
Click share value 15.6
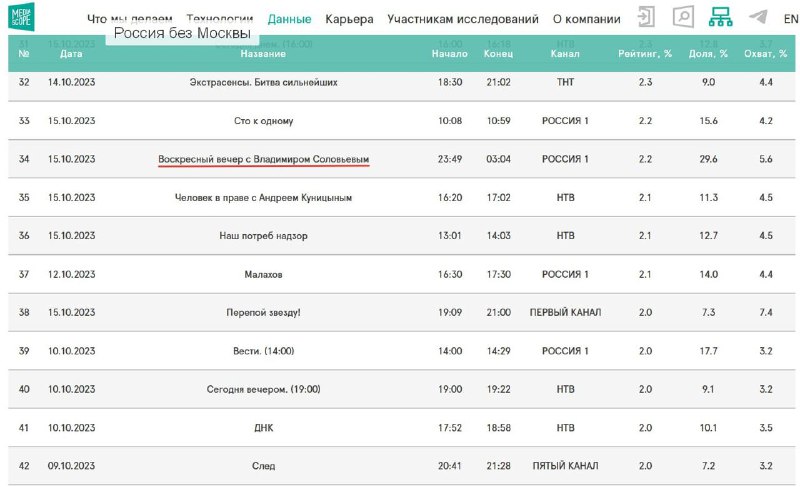click(x=708, y=121)
